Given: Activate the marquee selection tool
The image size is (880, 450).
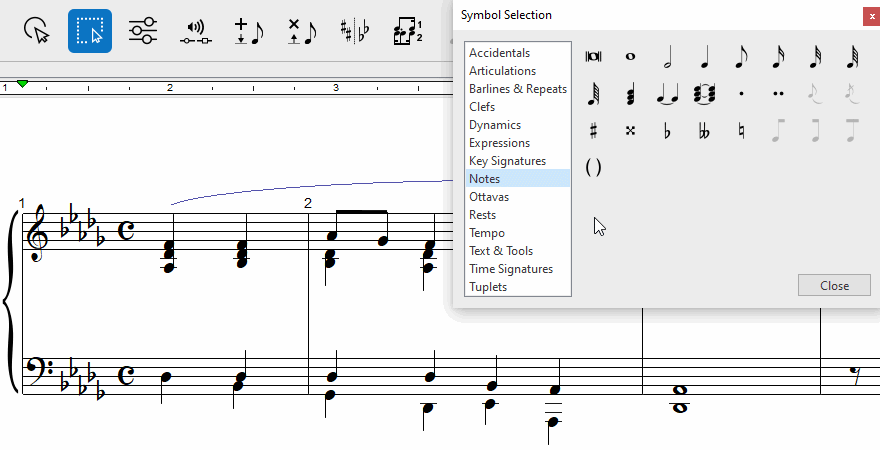Looking at the screenshot, I should (90, 31).
